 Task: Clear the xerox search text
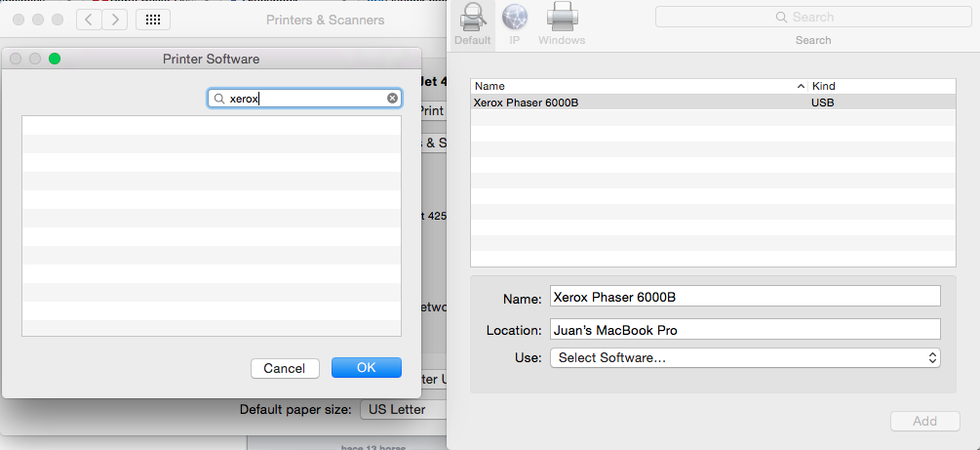point(392,99)
